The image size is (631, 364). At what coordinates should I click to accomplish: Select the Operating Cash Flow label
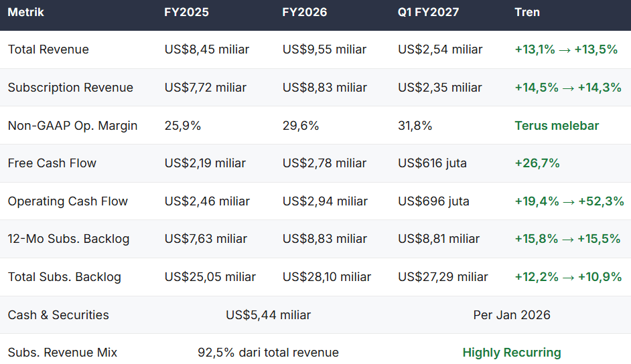click(68, 201)
